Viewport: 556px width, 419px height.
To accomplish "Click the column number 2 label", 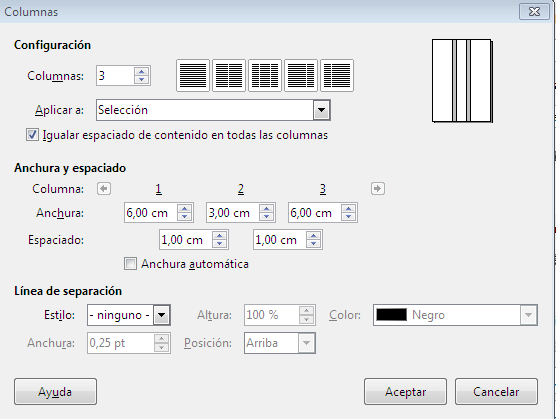I will pyautogui.click(x=241, y=189).
